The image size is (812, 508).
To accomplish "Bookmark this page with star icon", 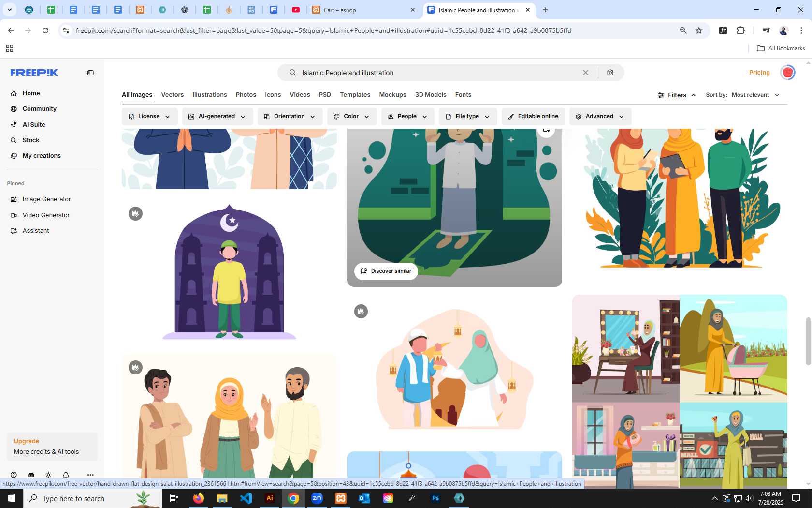I will coord(699,30).
